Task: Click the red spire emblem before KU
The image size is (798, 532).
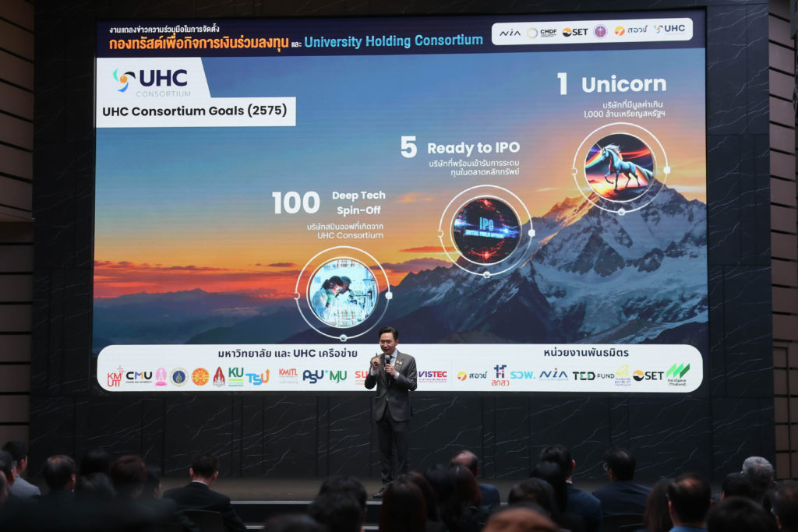Action: (219, 377)
